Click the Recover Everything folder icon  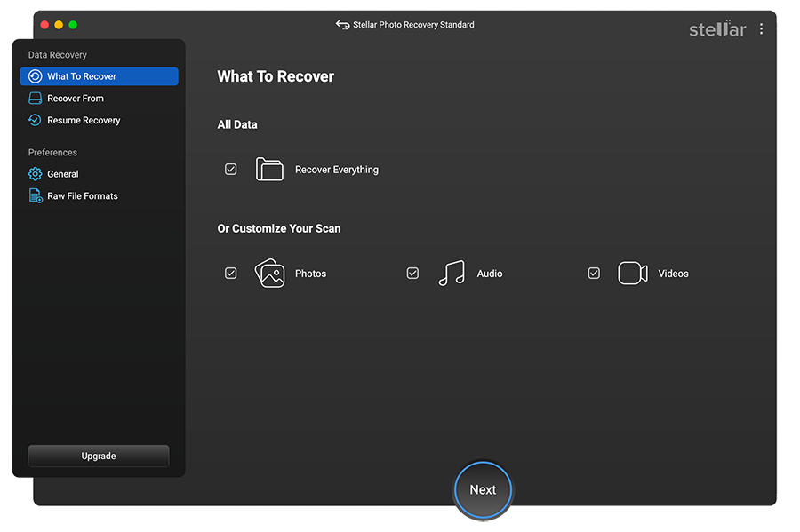pyautogui.click(x=269, y=169)
